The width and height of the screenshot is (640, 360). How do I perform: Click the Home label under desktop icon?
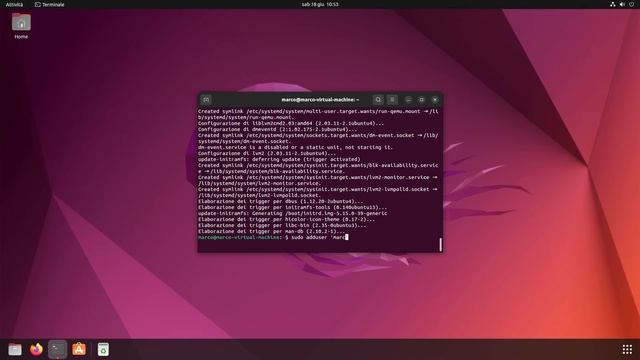tap(21, 37)
